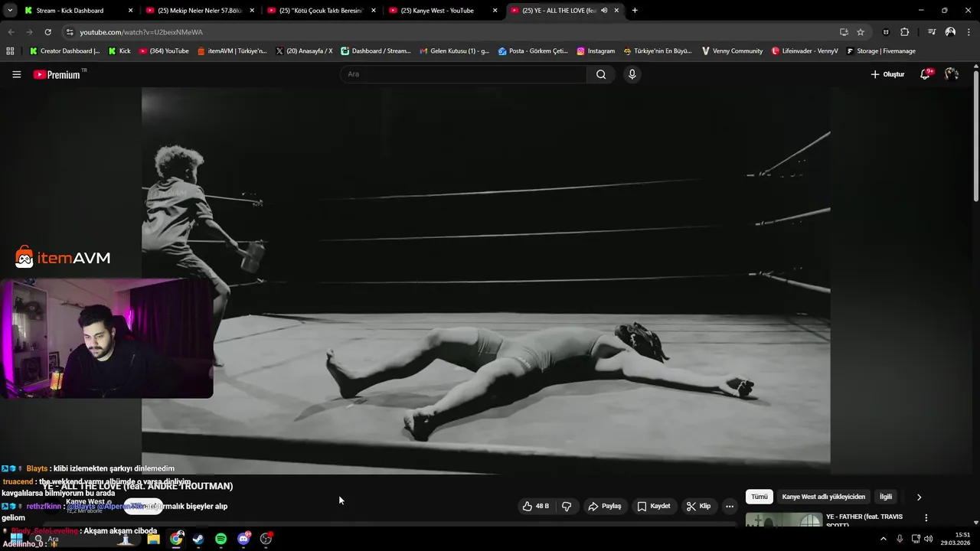Screen dimensions: 980x551
Task: Open Creator Dashboard bookmark
Action: [x=64, y=51]
